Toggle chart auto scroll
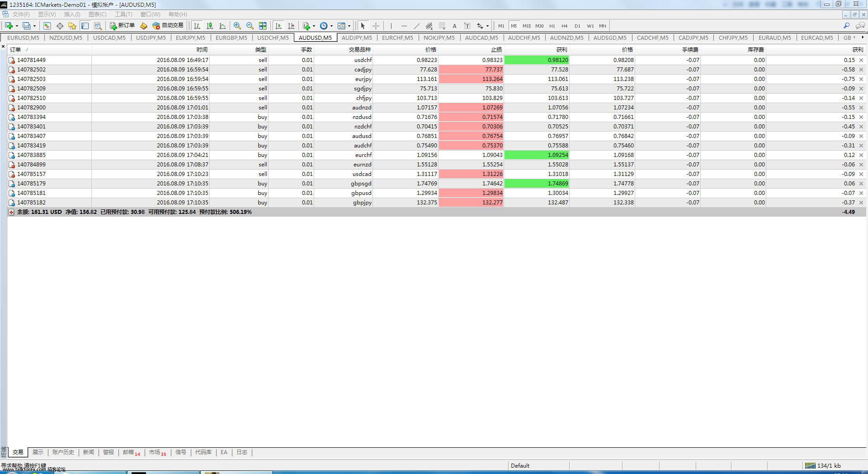 point(278,26)
